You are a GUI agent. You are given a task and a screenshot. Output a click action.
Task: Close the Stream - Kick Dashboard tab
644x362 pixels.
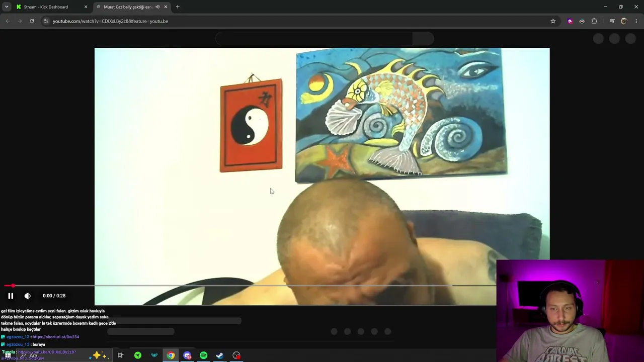tap(86, 7)
